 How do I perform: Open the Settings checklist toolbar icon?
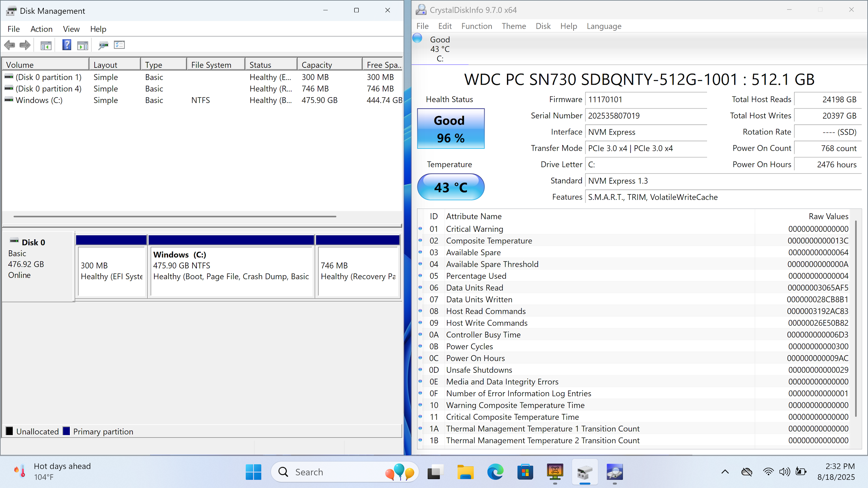pyautogui.click(x=119, y=45)
